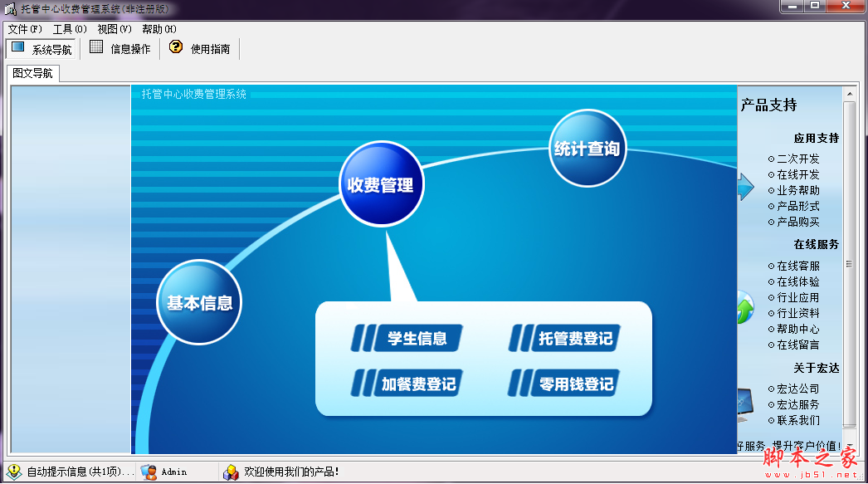Select the 图文导航 tab
The width and height of the screenshot is (868, 484).
click(x=32, y=73)
